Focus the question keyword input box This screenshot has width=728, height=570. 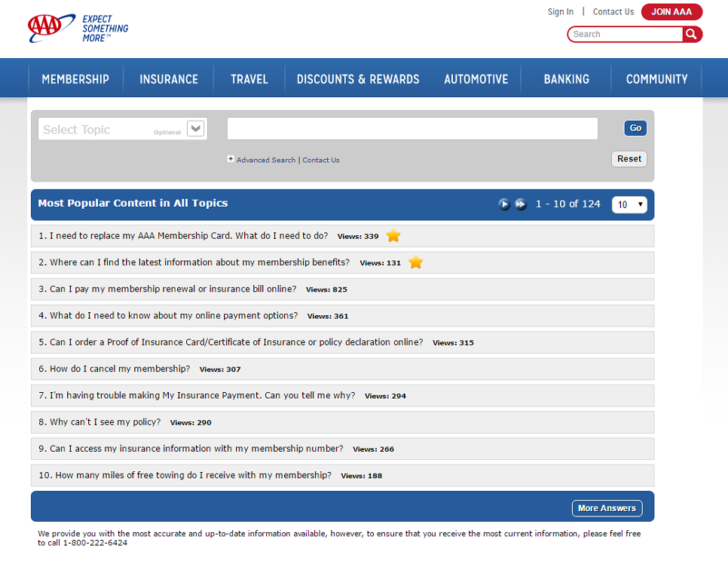click(x=412, y=129)
